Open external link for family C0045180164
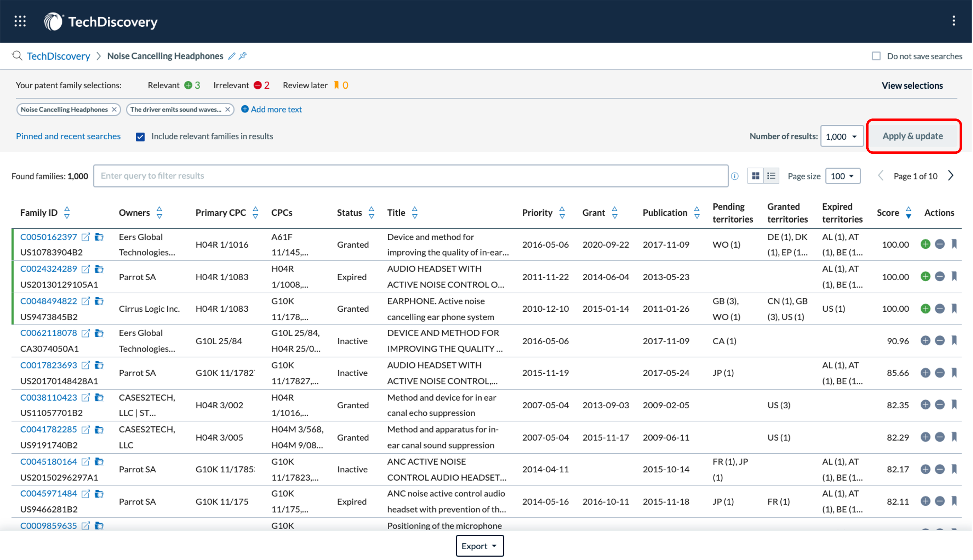 (86, 462)
